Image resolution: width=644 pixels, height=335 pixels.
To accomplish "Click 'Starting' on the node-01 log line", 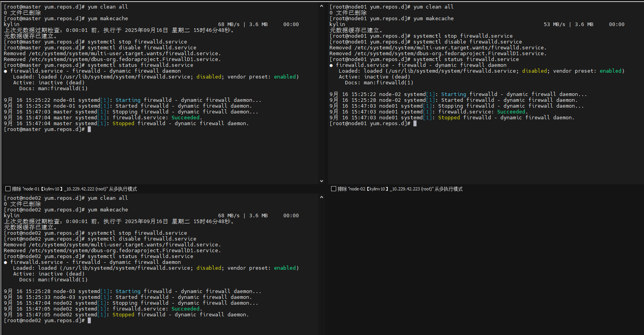I will tap(128, 100).
